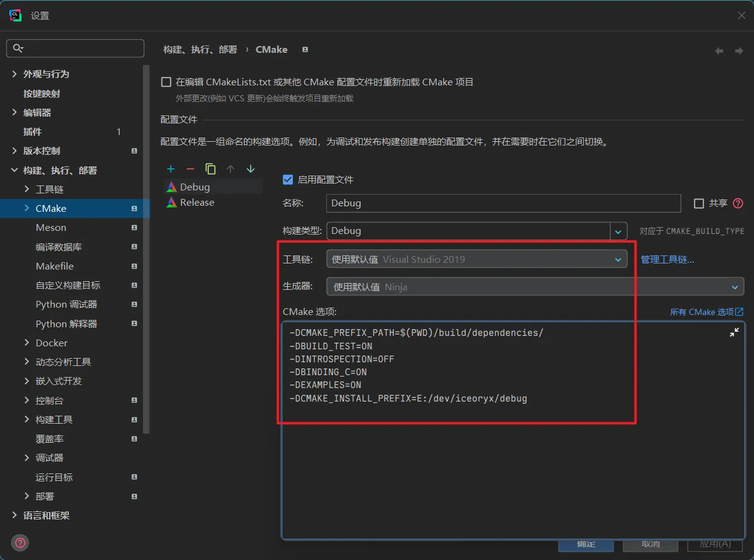Click the red help icon beside 共享
754x560 pixels.
tap(738, 203)
